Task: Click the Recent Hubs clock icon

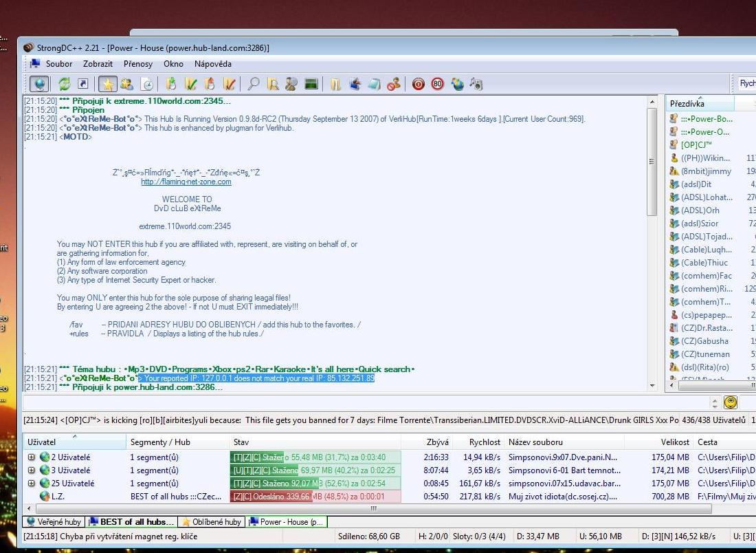Action: (147, 84)
